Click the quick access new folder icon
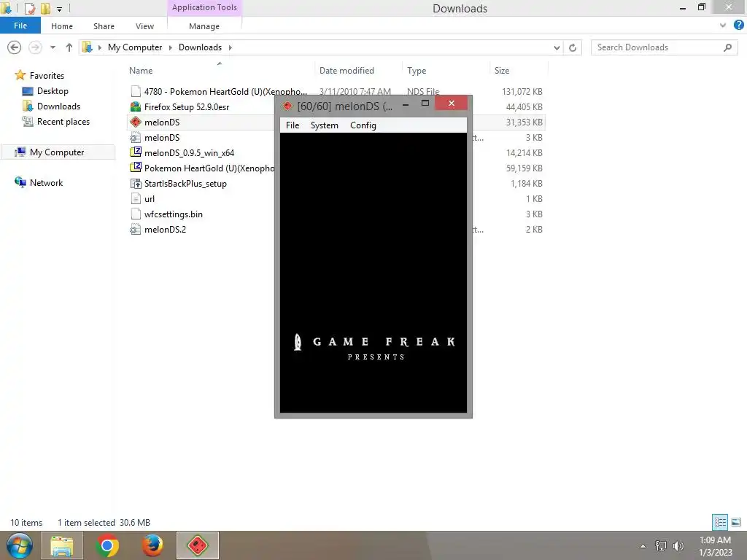Viewport: 747px width, 560px height. [x=45, y=8]
